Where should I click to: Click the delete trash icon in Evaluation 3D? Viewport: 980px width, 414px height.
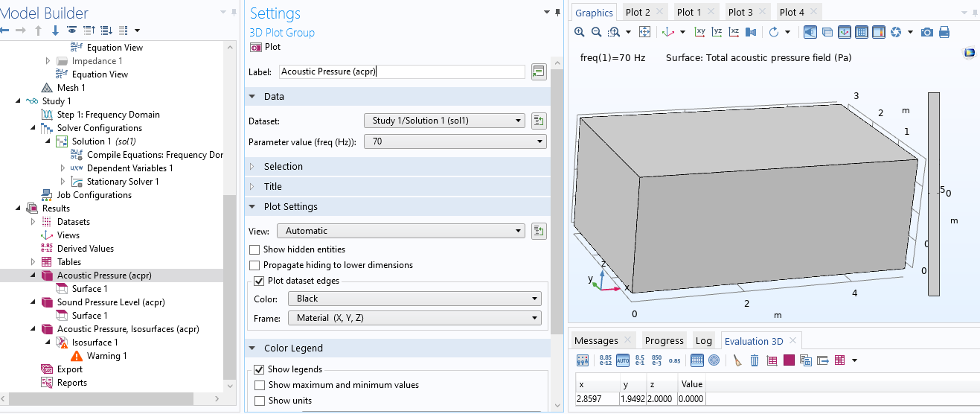click(x=754, y=360)
